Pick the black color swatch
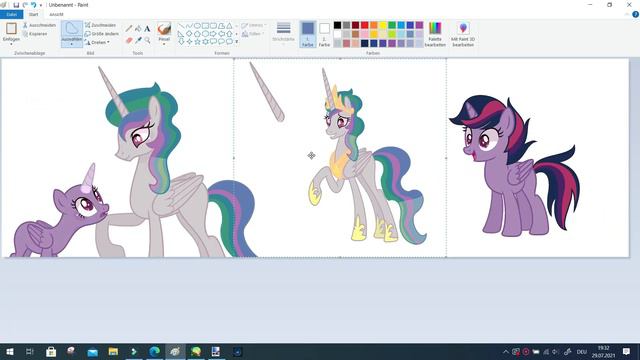 tap(337, 25)
